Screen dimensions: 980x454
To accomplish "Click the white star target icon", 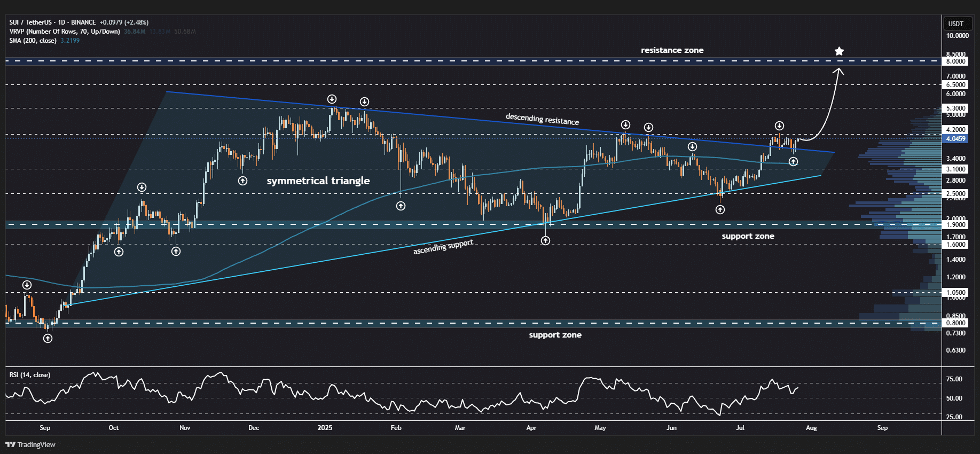I will [x=839, y=51].
